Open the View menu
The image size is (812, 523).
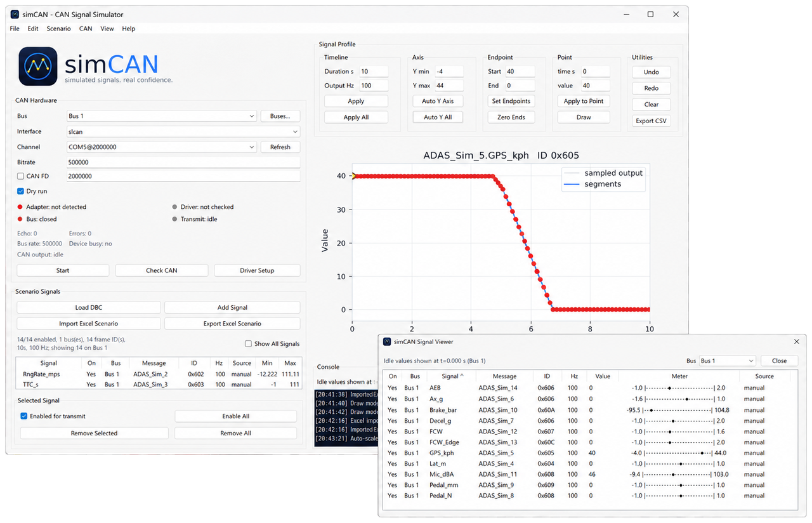pyautogui.click(x=107, y=29)
